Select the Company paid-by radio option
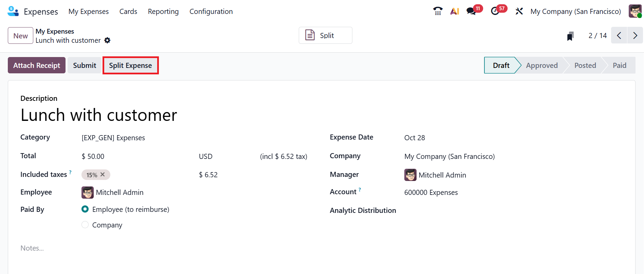This screenshot has height=274, width=644. 85,225
